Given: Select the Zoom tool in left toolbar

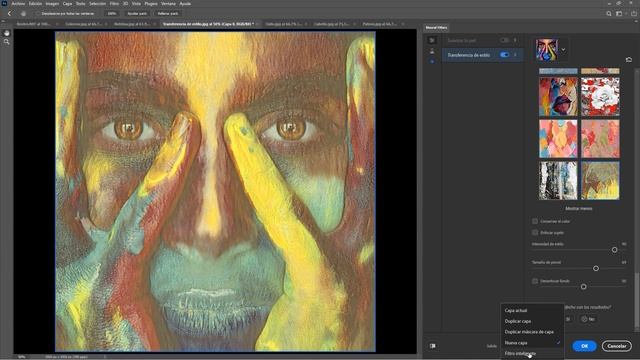Looking at the screenshot, I should coord(7,42).
